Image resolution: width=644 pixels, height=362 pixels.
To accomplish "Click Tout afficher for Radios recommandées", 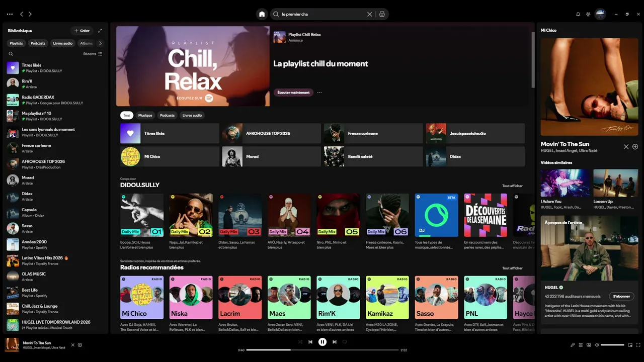I will click(512, 268).
